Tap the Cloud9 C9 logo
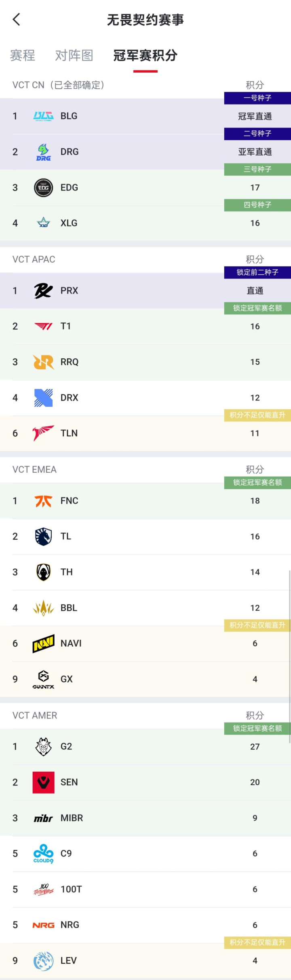291x980 pixels. point(43,854)
